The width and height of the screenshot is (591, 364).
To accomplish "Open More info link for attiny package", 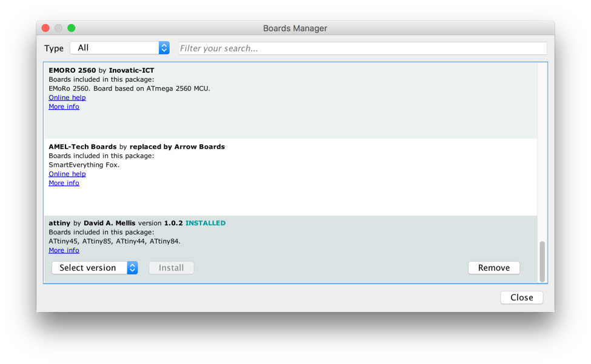I will pos(64,250).
